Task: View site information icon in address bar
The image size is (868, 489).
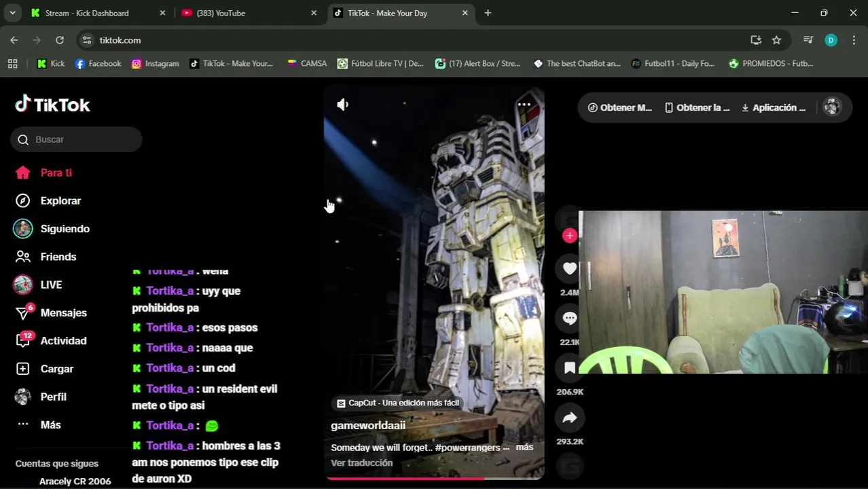Action: pyautogui.click(x=86, y=40)
